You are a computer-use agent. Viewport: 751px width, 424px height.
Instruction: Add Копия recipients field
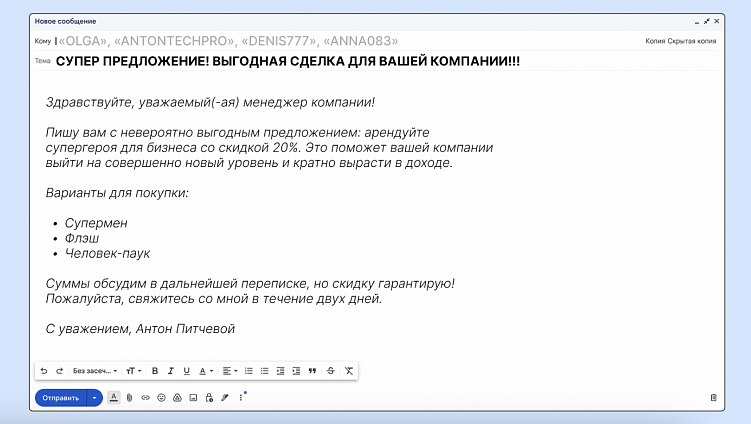coord(655,41)
